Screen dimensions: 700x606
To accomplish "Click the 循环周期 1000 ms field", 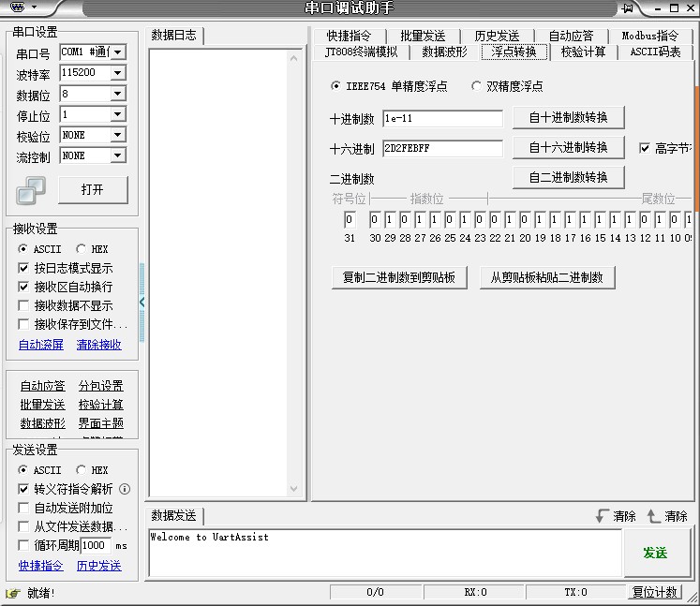I will coord(96,546).
